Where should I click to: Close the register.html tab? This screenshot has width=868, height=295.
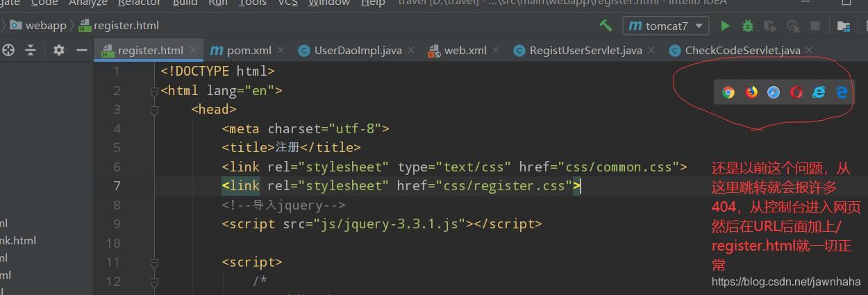coord(194,50)
